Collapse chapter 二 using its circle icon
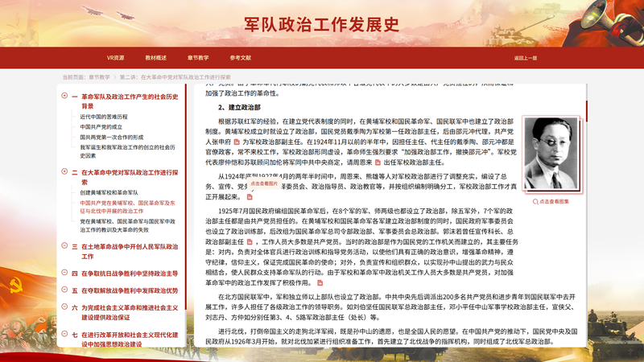The width and height of the screenshot is (644, 362). pyautogui.click(x=64, y=171)
